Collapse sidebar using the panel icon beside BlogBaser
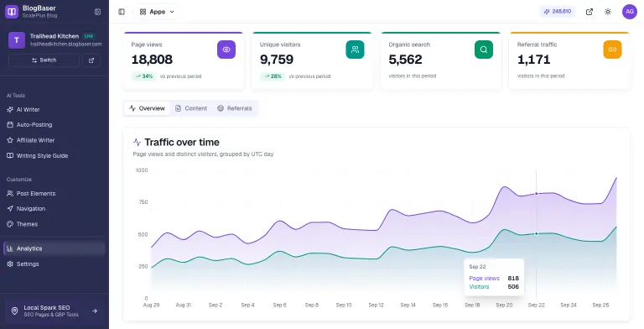This screenshot has width=644, height=329. (x=98, y=12)
